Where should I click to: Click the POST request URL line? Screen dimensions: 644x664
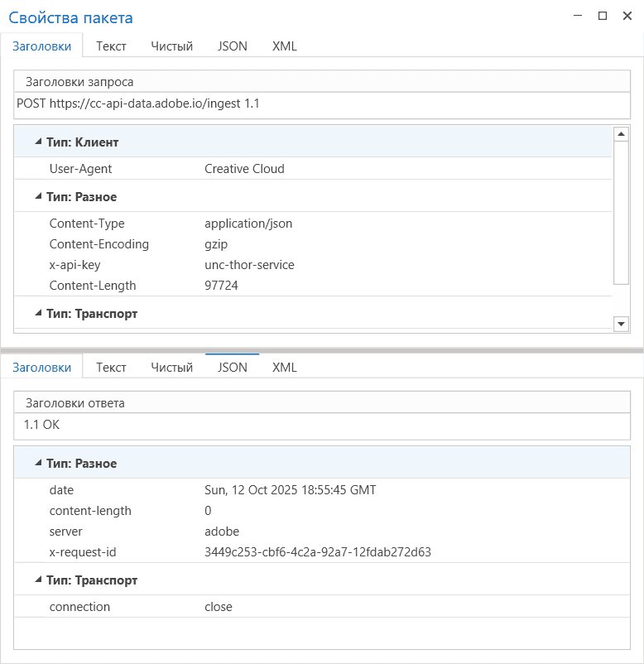[138, 104]
